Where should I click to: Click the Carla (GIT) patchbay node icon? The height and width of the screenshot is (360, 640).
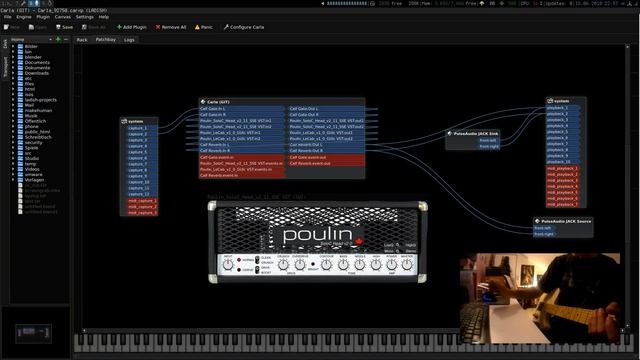tap(203, 102)
